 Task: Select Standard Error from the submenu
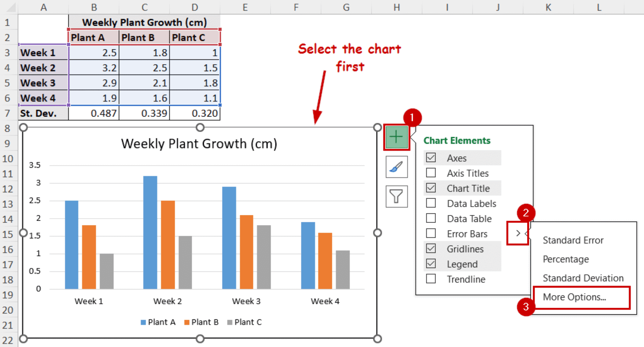click(573, 240)
